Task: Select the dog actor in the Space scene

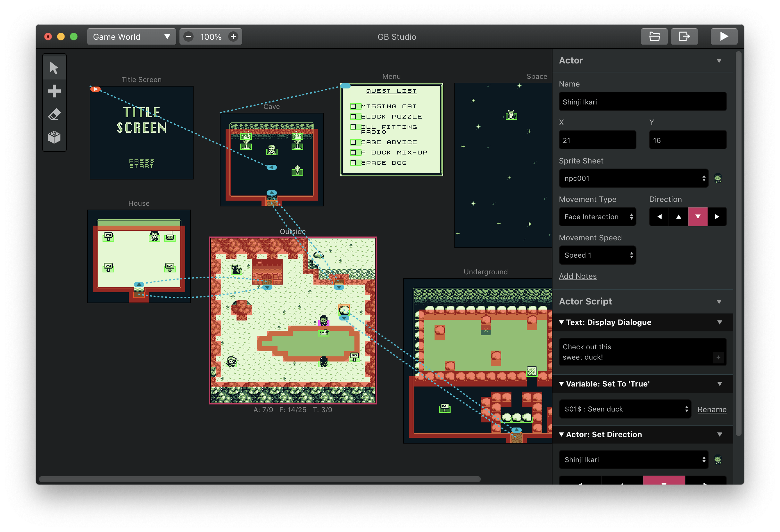Action: [x=511, y=115]
